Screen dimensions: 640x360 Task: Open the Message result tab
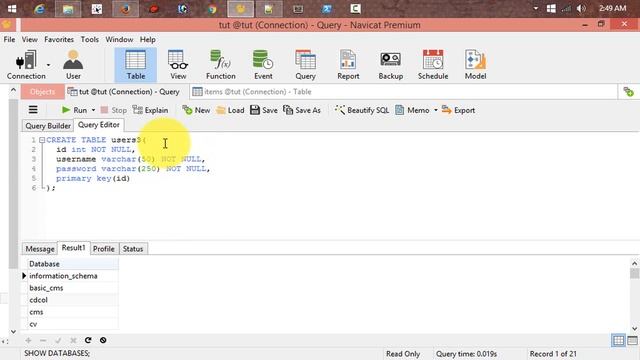pyautogui.click(x=40, y=249)
